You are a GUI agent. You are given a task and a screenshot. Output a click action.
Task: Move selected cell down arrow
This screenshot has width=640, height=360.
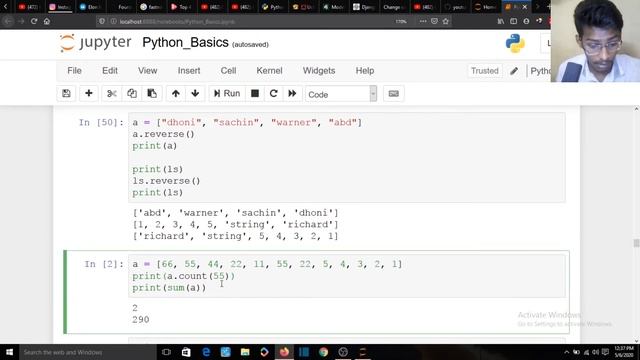click(195, 93)
